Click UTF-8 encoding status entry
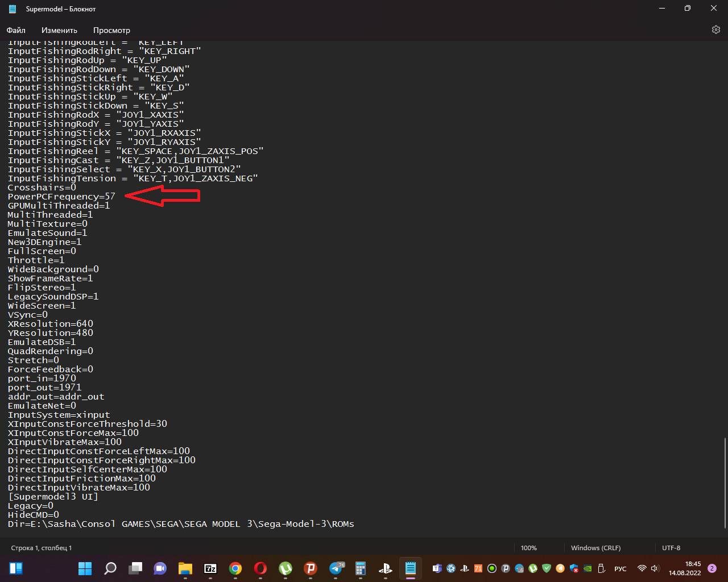Viewport: 728px width, 582px height. click(x=671, y=548)
